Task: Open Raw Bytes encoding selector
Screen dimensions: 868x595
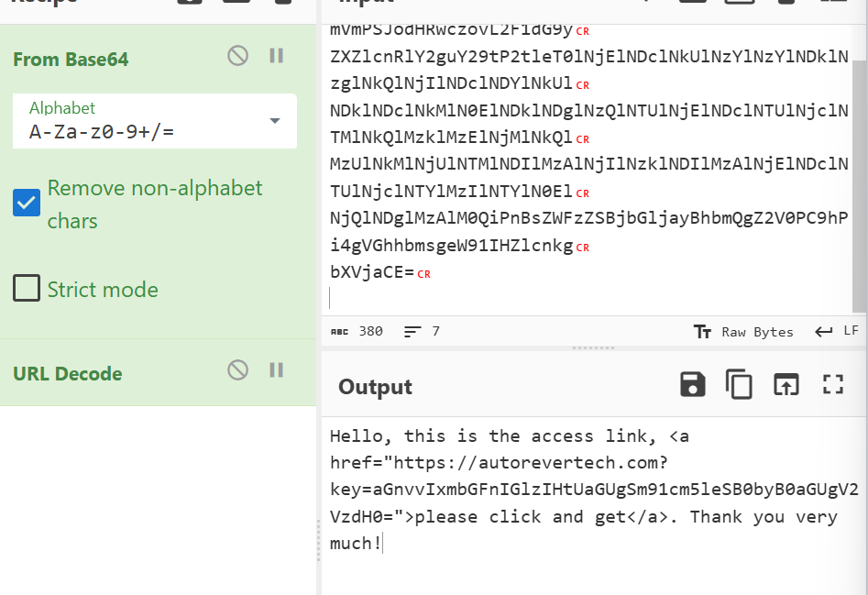Action: [743, 332]
